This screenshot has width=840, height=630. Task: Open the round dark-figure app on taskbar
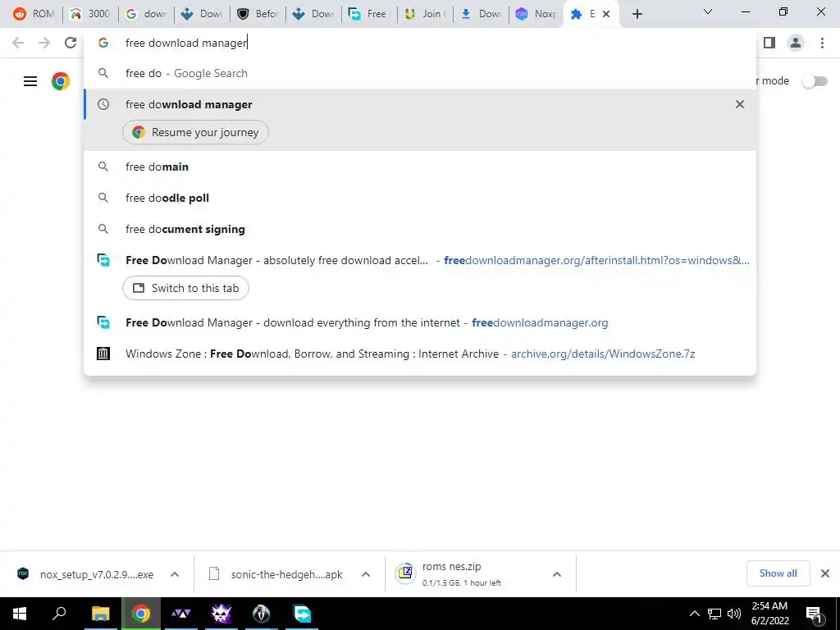coord(261,614)
